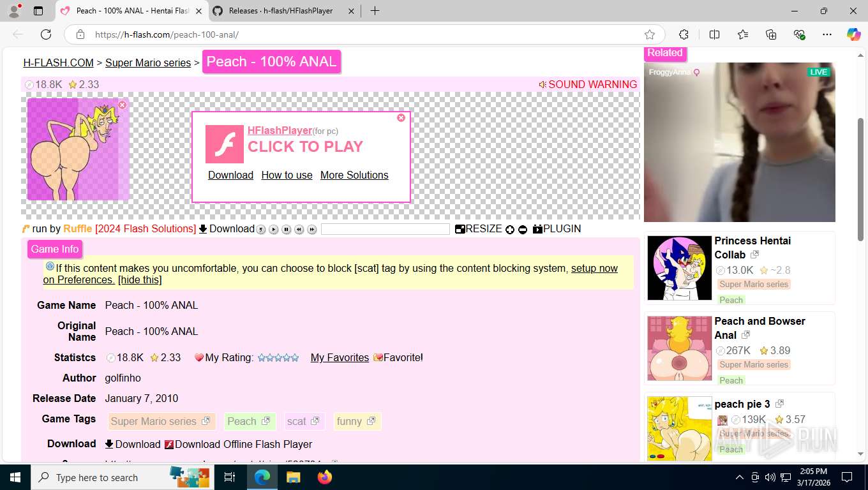This screenshot has height=490, width=868.
Task: Open File Explorer from taskbar
Action: click(293, 477)
